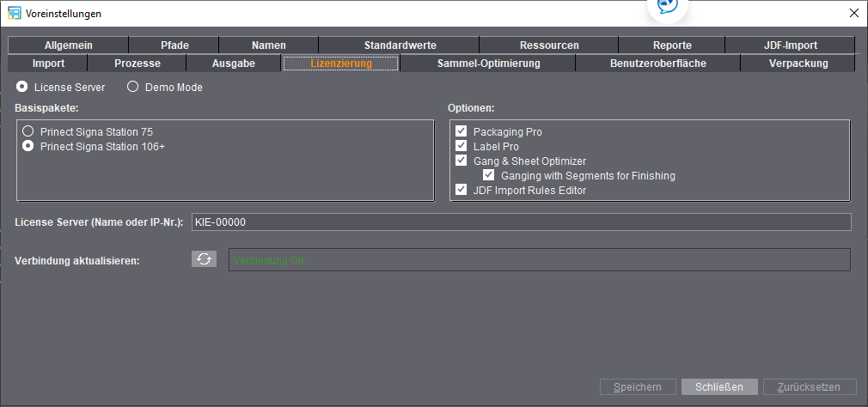Image resolution: width=868 pixels, height=407 pixels.
Task: Click the License Server name input field
Action: (521, 222)
